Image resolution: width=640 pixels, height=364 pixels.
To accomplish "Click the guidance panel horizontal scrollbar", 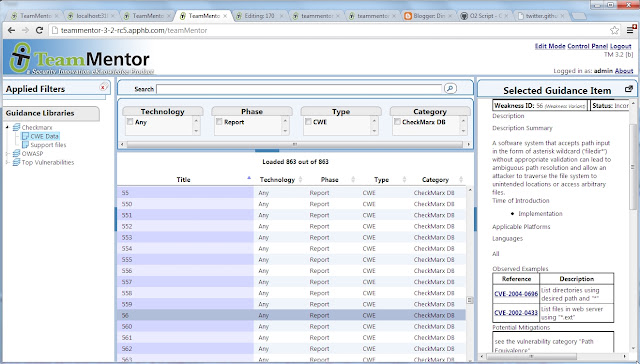I will coord(531,356).
